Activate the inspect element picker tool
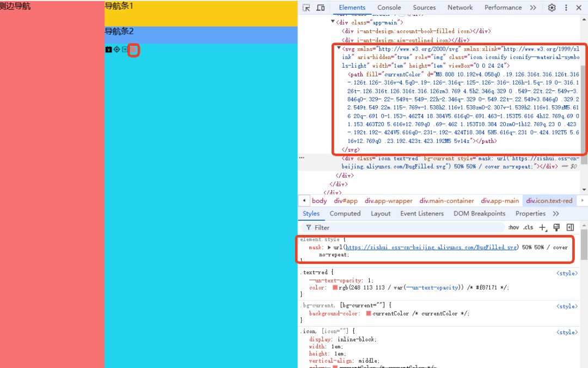The image size is (588, 368). pyautogui.click(x=307, y=8)
